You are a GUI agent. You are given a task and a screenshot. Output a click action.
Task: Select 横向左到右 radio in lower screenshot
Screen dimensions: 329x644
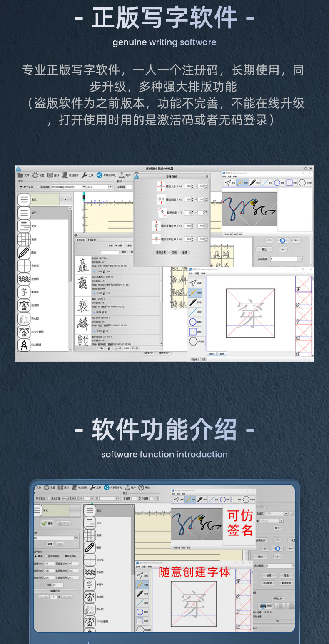(x=62, y=556)
